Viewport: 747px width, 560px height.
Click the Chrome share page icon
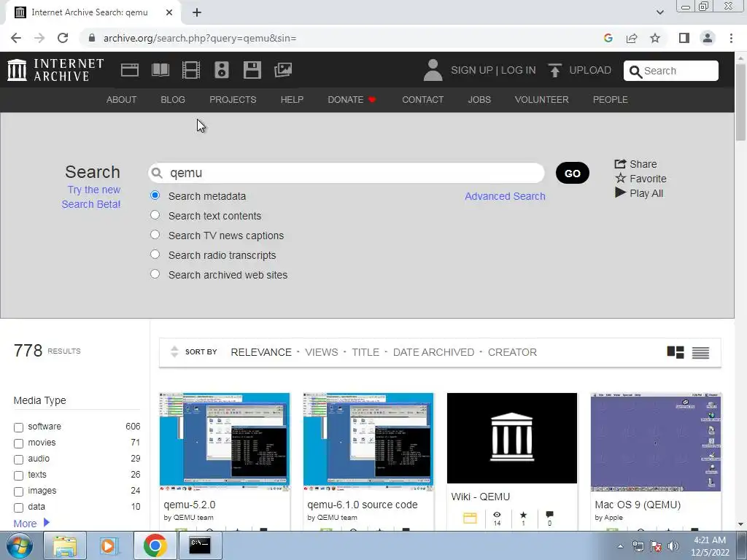[x=632, y=38]
